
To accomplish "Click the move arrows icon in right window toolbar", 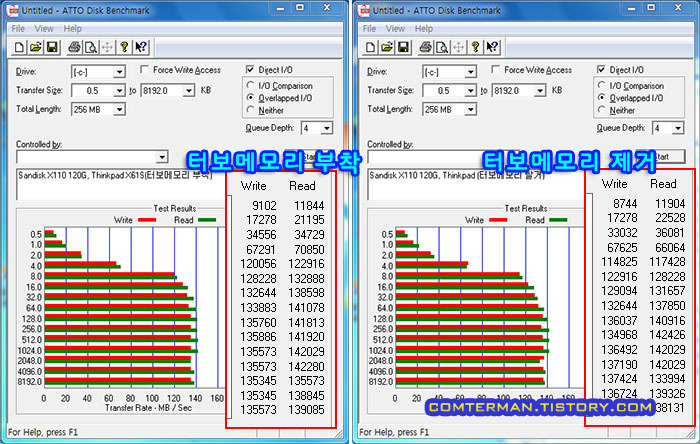I will point(458,47).
